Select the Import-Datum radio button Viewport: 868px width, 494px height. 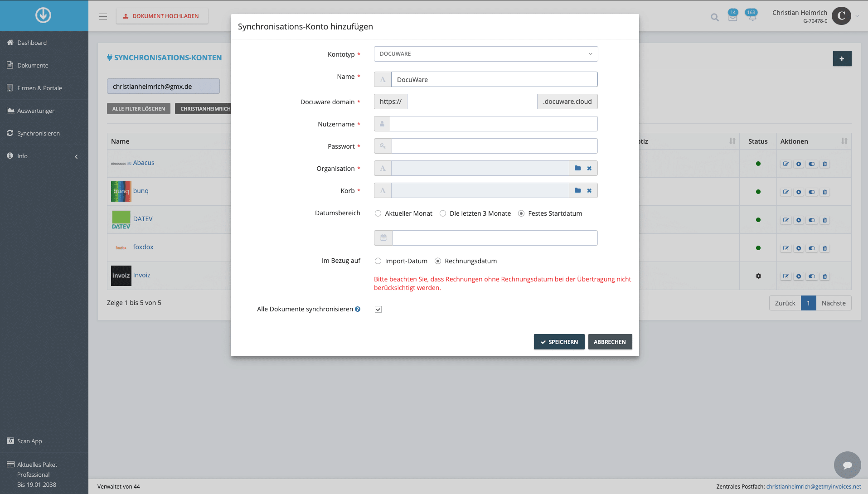(x=378, y=261)
